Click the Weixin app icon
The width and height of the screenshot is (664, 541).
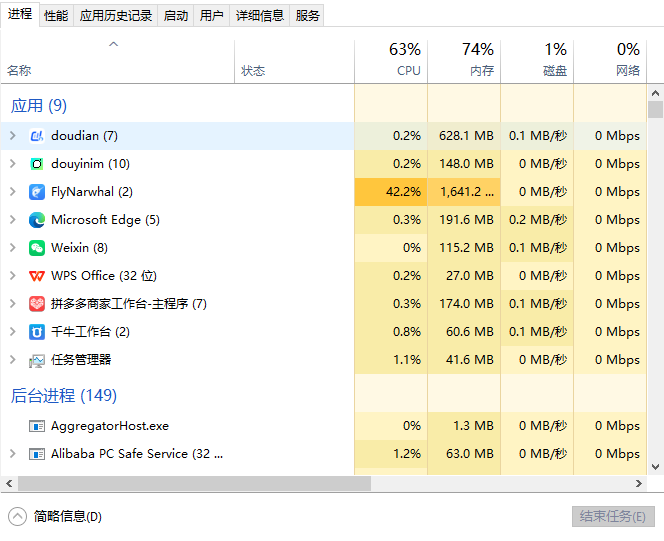[37, 248]
